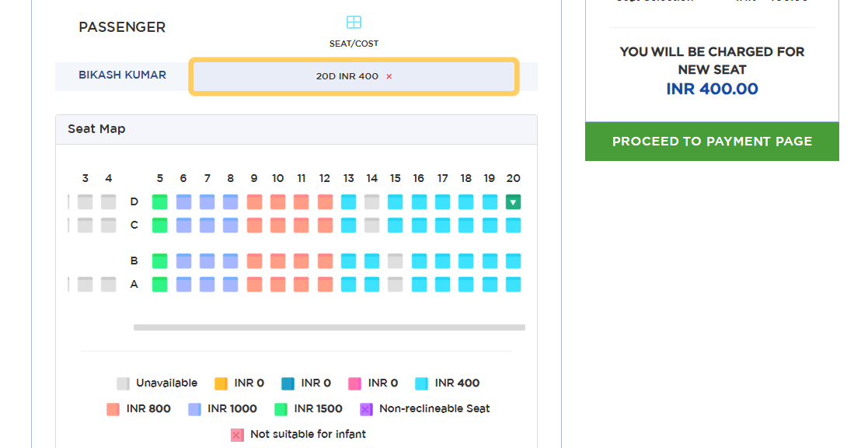
Task: Book cyan seat 14A
Action: (372, 285)
